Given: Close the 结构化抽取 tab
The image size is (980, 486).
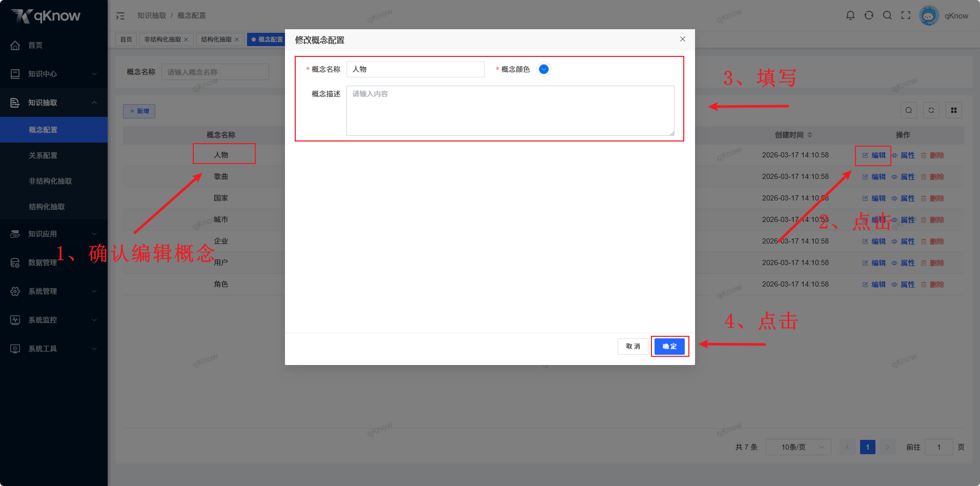Looking at the screenshot, I should tap(237, 39).
